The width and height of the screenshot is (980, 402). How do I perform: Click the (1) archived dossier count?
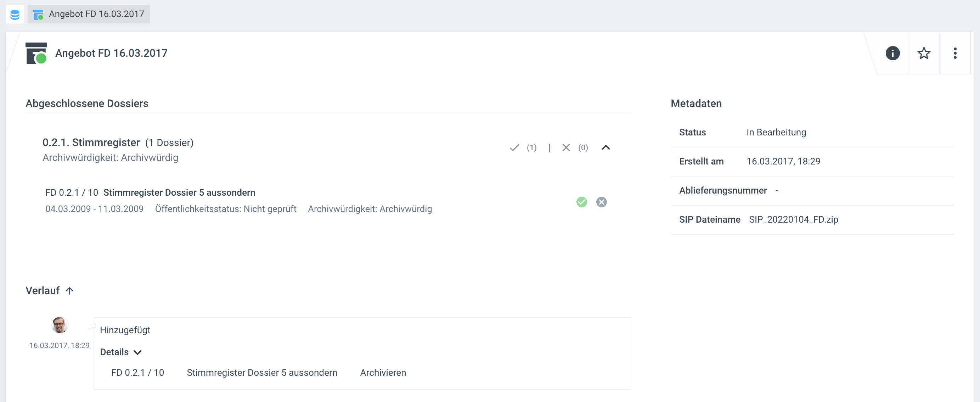531,148
